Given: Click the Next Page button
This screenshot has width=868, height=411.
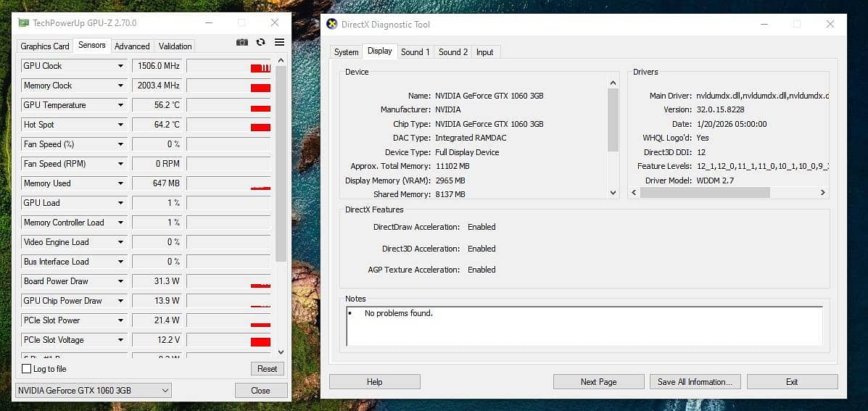Looking at the screenshot, I should pyautogui.click(x=598, y=382).
